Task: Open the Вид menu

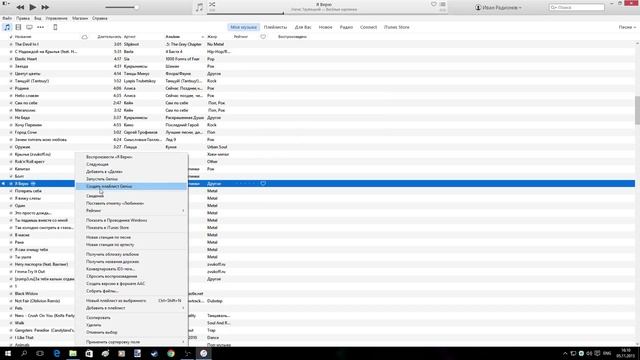Action: pyautogui.click(x=38, y=18)
